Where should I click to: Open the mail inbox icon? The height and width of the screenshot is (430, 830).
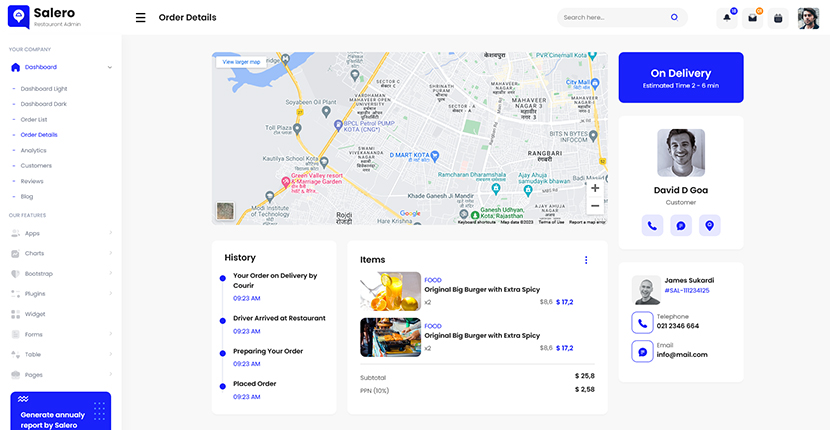click(x=753, y=18)
